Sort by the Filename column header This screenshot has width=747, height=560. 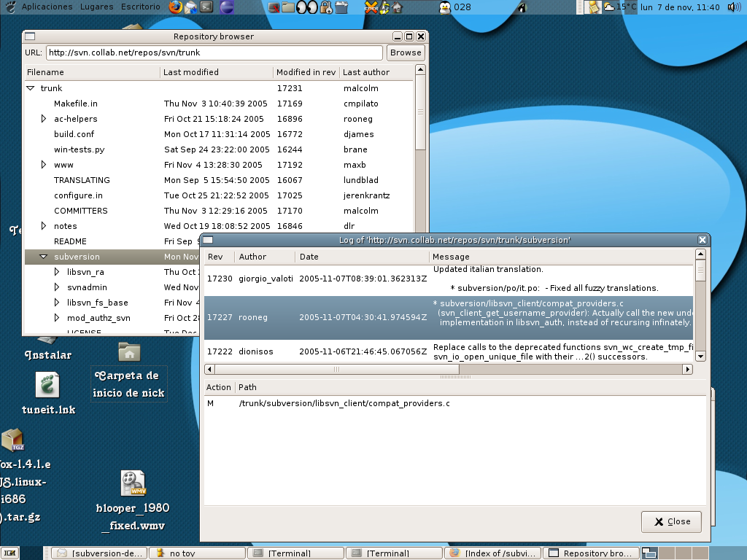pyautogui.click(x=93, y=72)
